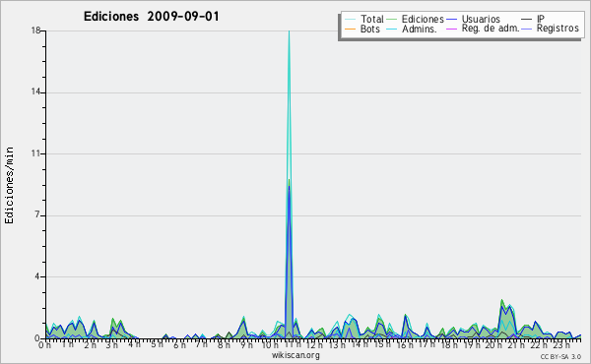Click the orange Bots legend swatch
The width and height of the screenshot is (591, 364).
point(350,29)
